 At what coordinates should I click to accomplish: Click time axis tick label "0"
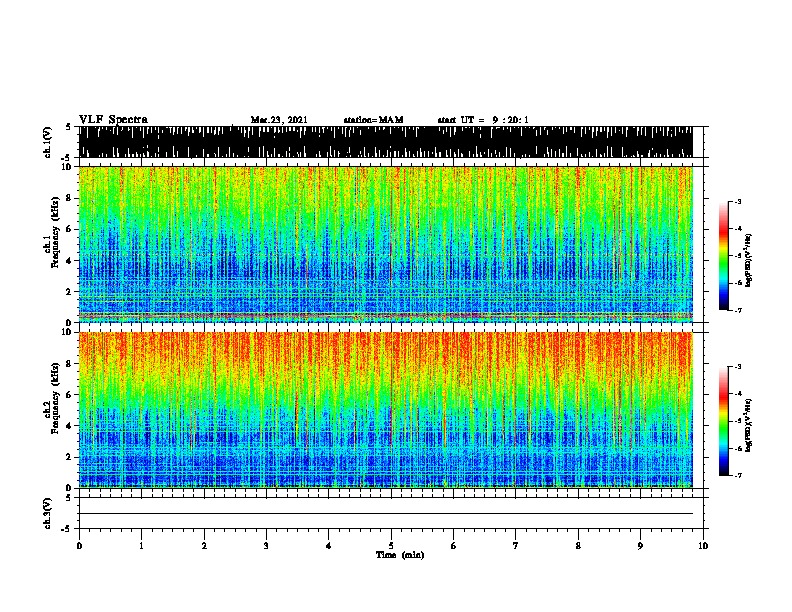[x=79, y=546]
